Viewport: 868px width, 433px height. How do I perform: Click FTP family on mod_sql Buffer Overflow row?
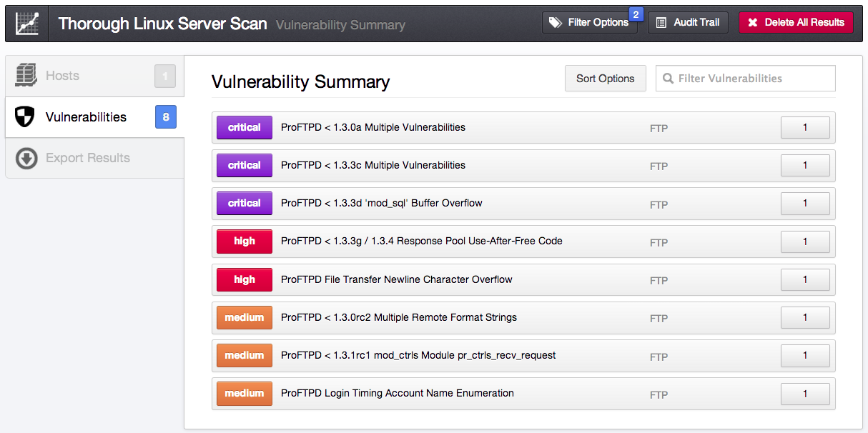point(659,204)
